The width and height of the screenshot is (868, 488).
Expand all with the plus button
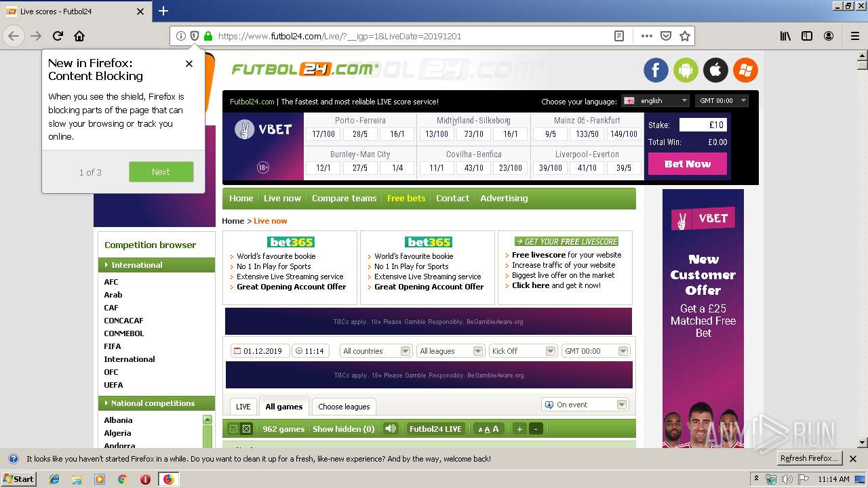[519, 428]
